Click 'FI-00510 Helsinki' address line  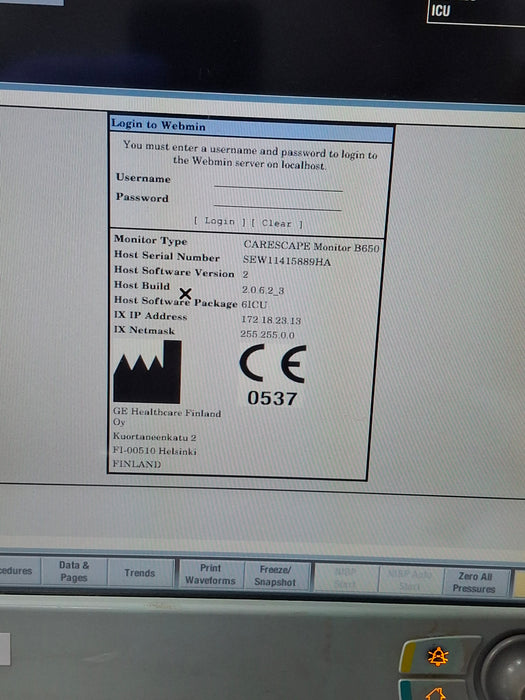click(x=154, y=451)
